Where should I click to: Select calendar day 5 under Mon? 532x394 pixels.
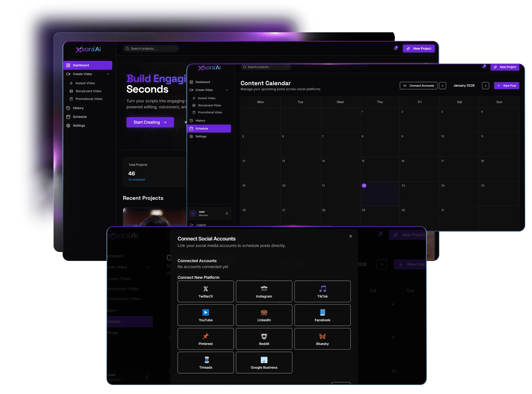(260, 144)
